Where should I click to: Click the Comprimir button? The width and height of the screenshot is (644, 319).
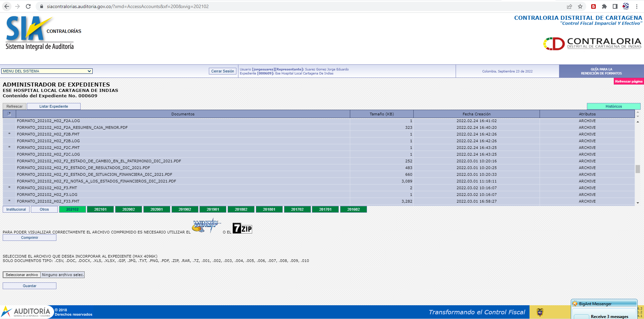[30, 237]
